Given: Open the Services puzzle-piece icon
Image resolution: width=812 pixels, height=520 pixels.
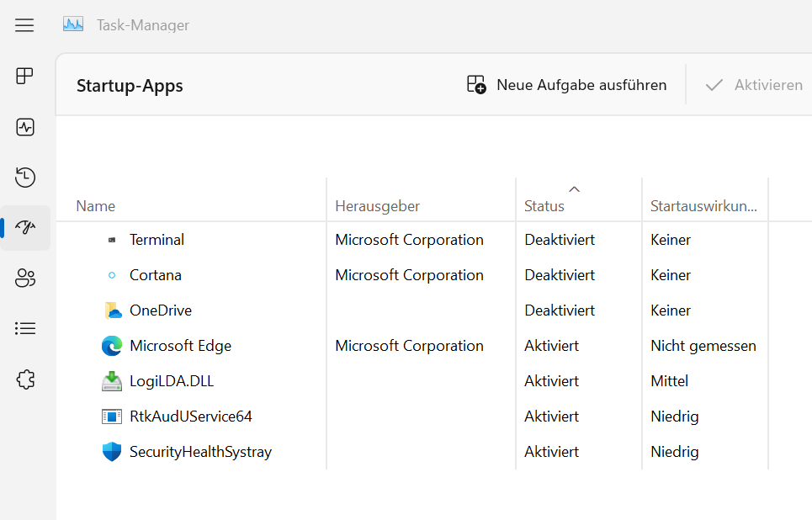Looking at the screenshot, I should pos(25,379).
